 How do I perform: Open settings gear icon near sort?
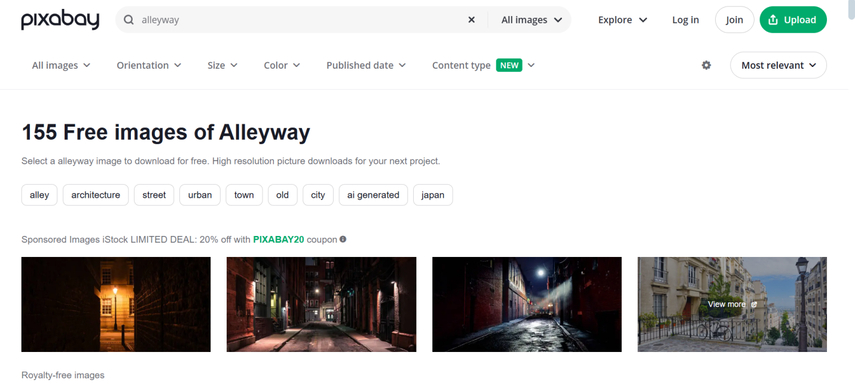(x=706, y=65)
